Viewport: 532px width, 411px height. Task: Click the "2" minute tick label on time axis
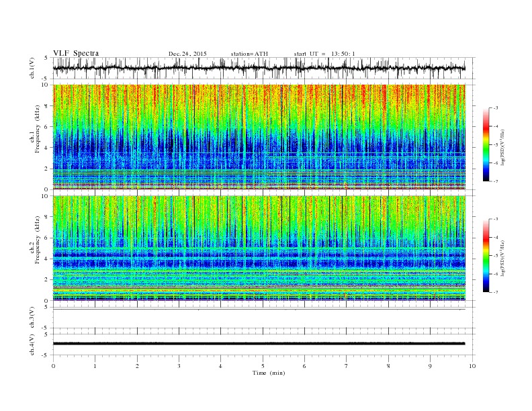pyautogui.click(x=137, y=366)
